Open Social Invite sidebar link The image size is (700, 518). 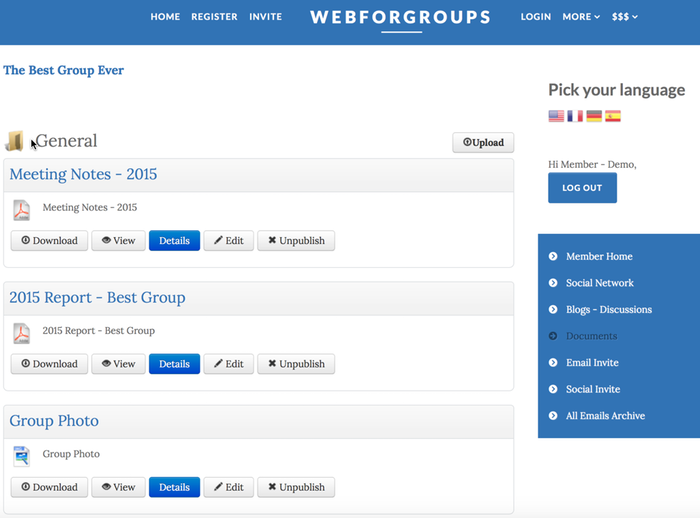[593, 389]
